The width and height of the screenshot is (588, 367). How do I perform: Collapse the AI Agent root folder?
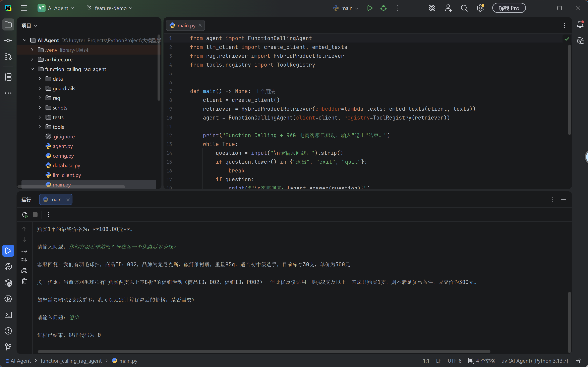(x=24, y=40)
